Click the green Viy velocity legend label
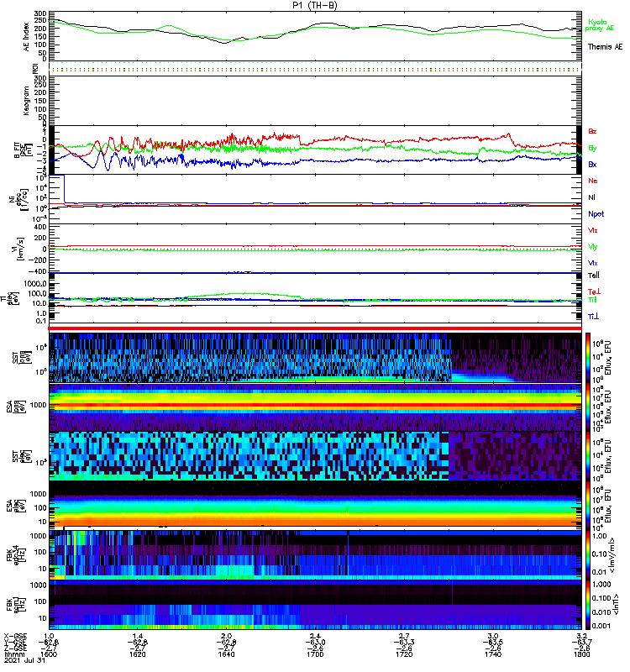Image resolution: width=630 pixels, height=672 pixels. (x=593, y=246)
